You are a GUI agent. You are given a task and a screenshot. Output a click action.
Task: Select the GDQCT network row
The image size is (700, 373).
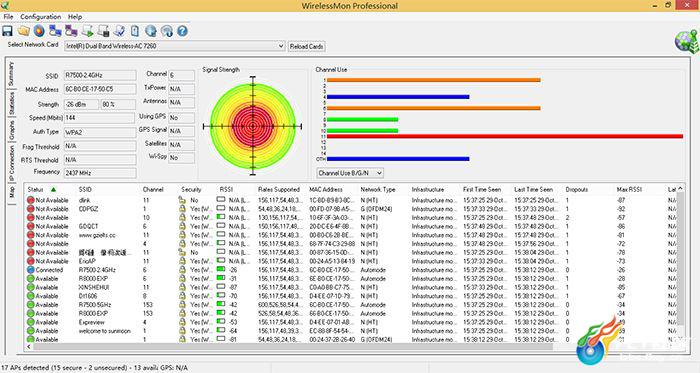pos(351,227)
